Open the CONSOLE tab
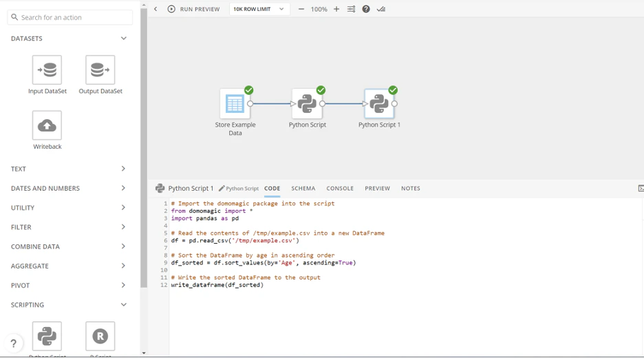 pos(340,188)
